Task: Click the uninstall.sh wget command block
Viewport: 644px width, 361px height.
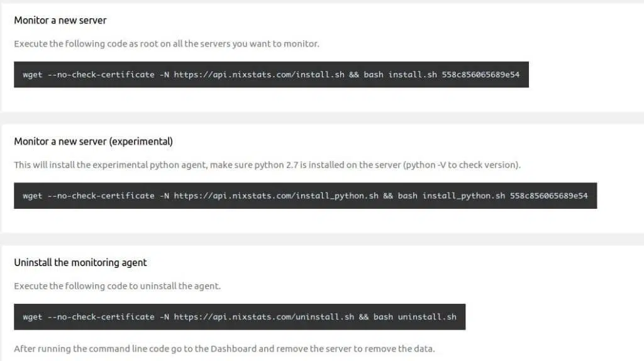Action: coord(240,316)
